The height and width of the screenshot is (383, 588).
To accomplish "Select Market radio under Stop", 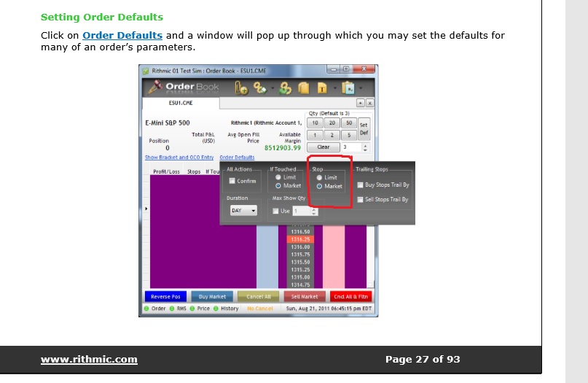I will point(319,186).
